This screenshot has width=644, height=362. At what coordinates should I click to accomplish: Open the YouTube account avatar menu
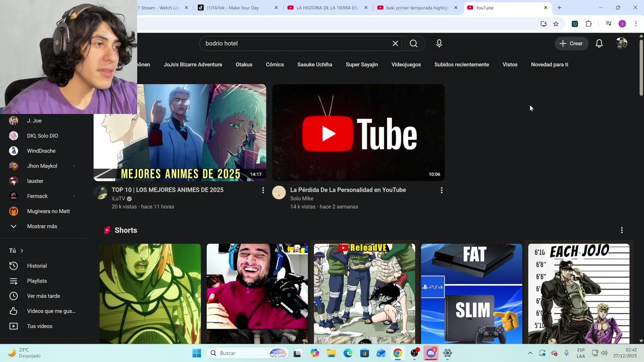click(x=622, y=43)
